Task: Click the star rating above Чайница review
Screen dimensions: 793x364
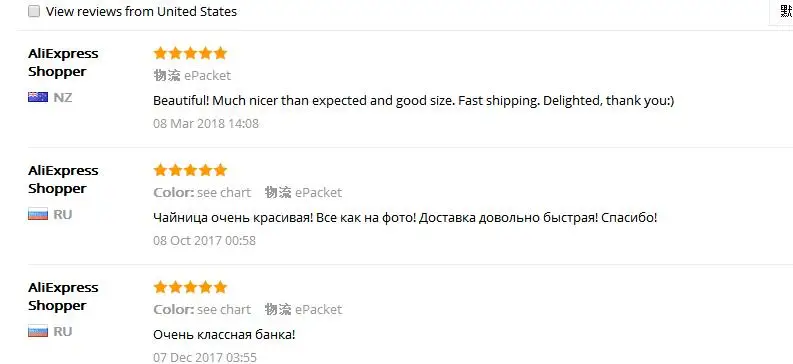Action: [190, 170]
